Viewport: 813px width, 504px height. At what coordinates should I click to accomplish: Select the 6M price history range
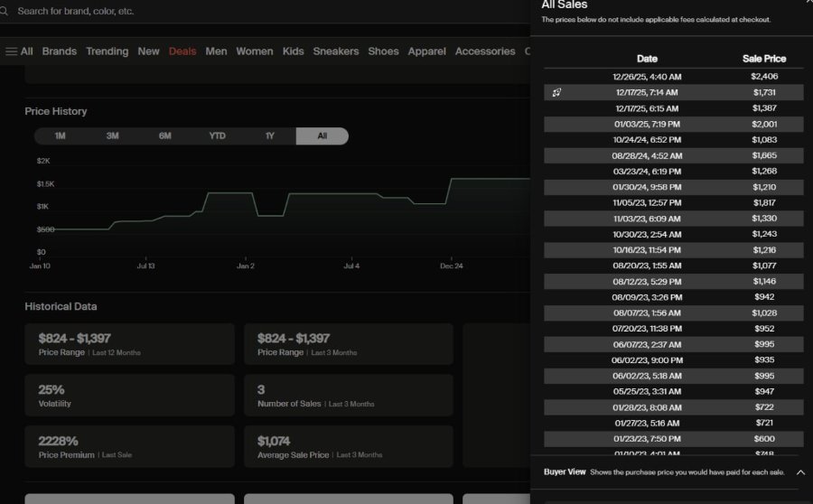(x=165, y=135)
